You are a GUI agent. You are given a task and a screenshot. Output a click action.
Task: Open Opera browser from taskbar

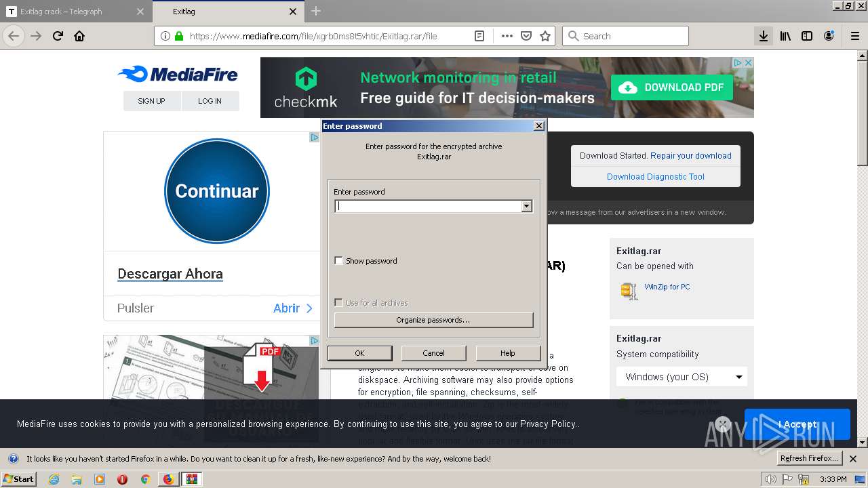pos(122,479)
